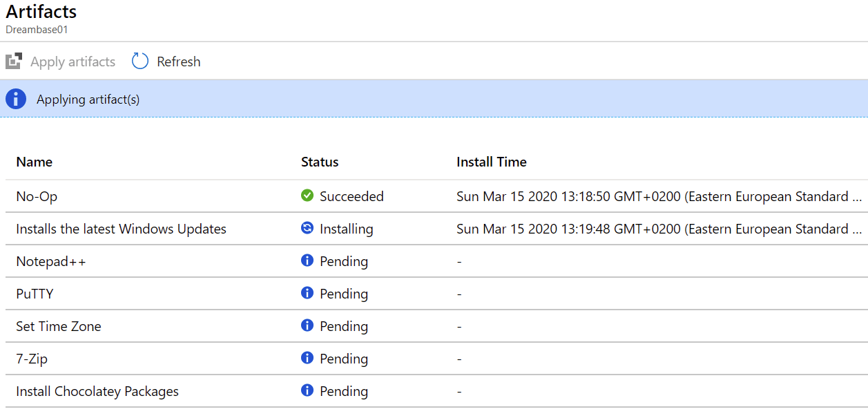This screenshot has width=868, height=416.
Task: Click the info icon in Applying artifact(s) banner
Action: pyautogui.click(x=16, y=100)
